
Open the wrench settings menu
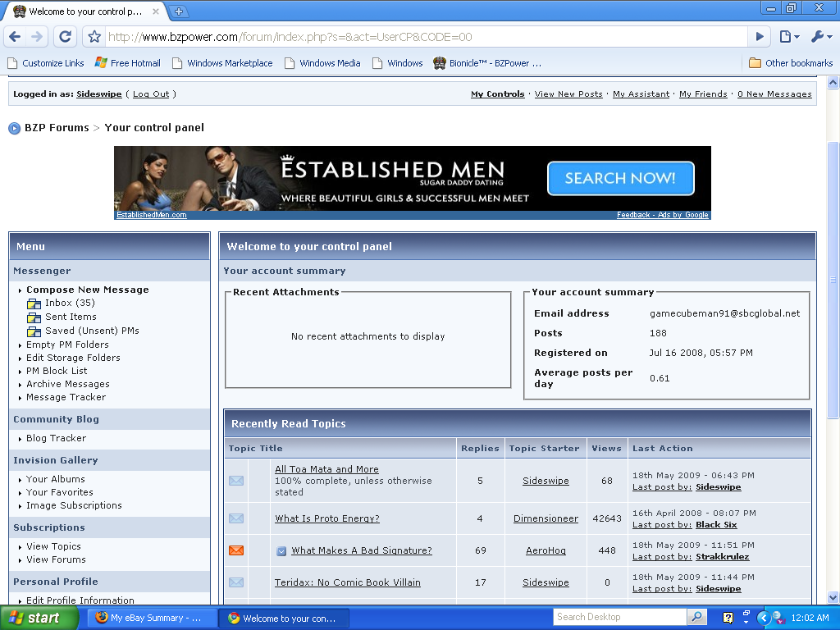click(x=821, y=36)
